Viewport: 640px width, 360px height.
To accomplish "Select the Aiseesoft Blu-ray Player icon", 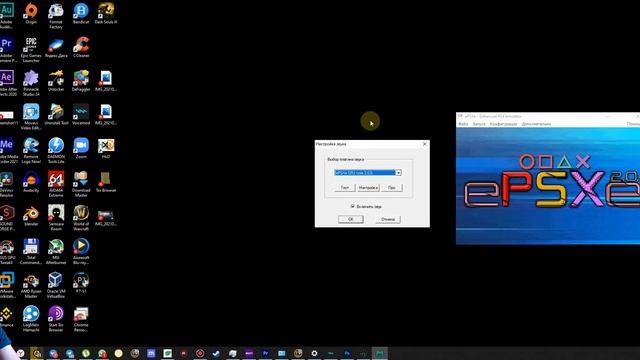I will tap(81, 251).
